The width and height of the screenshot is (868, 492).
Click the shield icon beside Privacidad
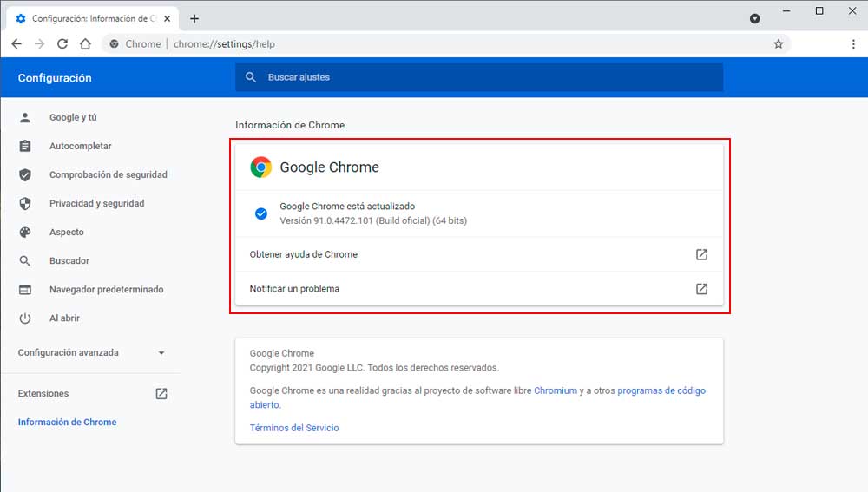(x=25, y=204)
